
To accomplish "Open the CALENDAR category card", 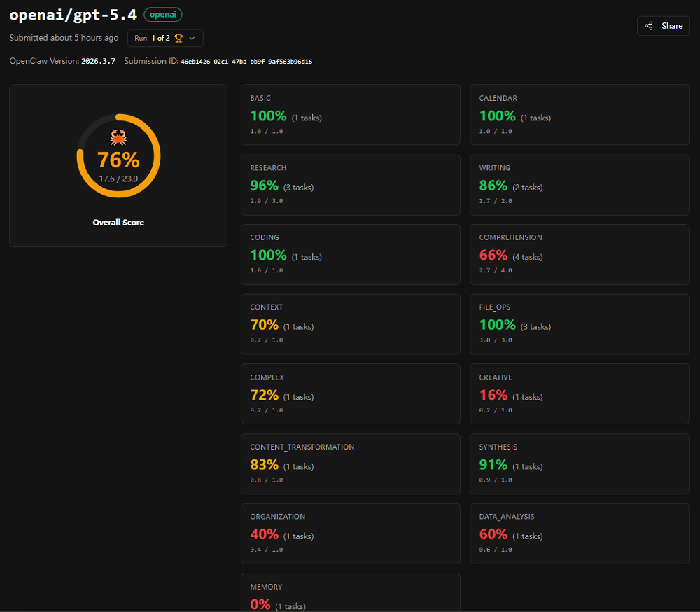I will coord(579,115).
